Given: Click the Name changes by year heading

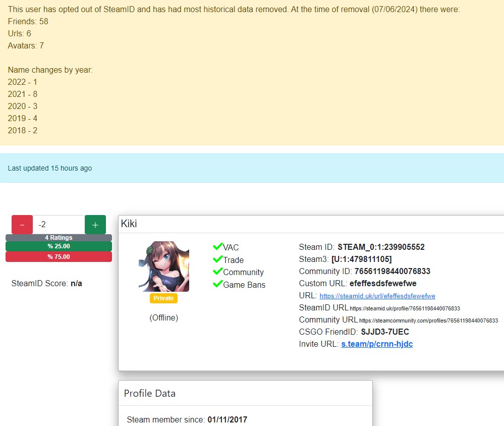Looking at the screenshot, I should point(50,70).
